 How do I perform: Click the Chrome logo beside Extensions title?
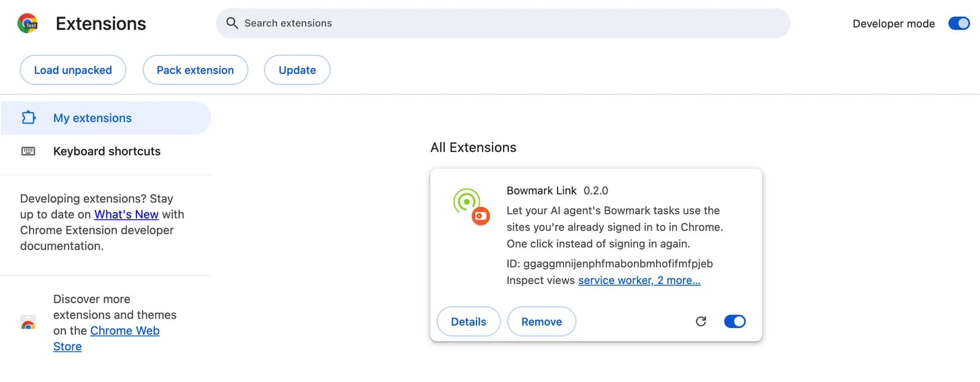[28, 23]
